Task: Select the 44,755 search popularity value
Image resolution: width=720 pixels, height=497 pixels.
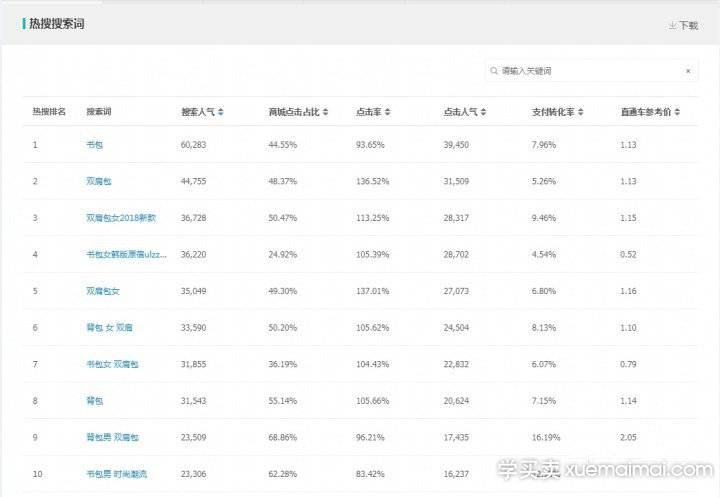Action: [x=193, y=181]
